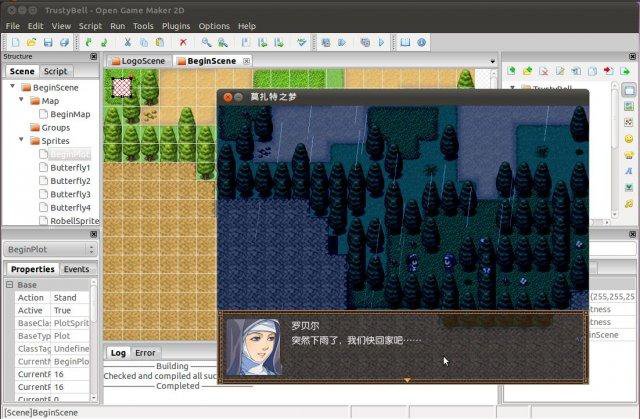The height and width of the screenshot is (419, 640).
Task: Close the properties panel below Structure
Action: click(93, 234)
